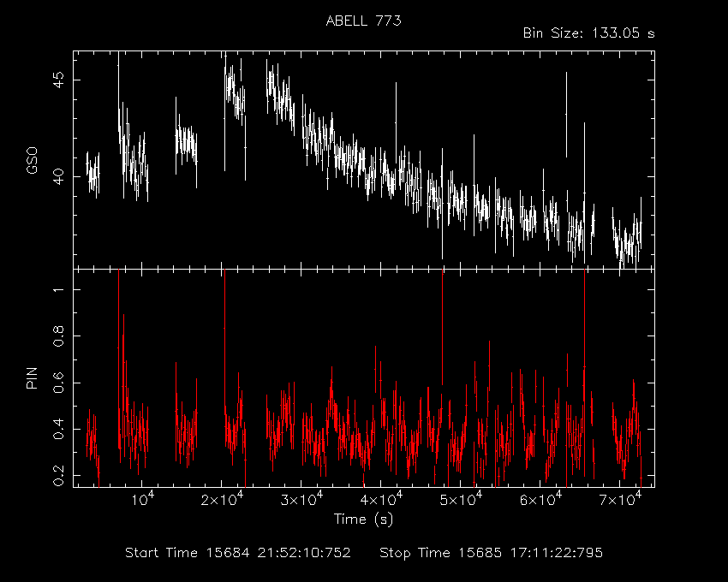Click GSO y-axis value 40
Image resolution: width=728 pixels, height=582 pixels.
(x=59, y=176)
